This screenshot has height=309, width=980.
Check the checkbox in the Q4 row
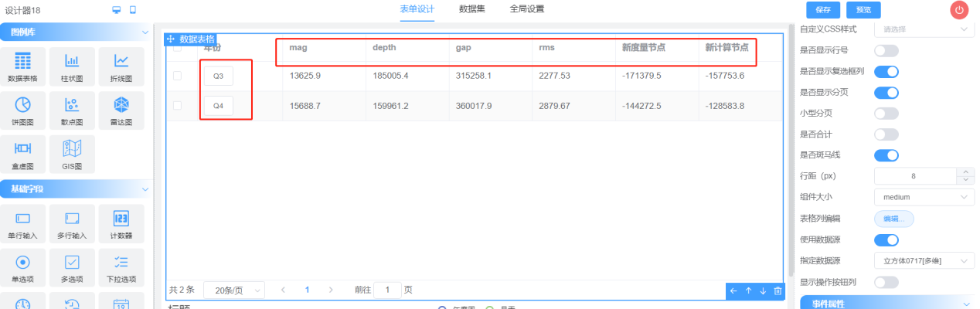click(x=178, y=105)
